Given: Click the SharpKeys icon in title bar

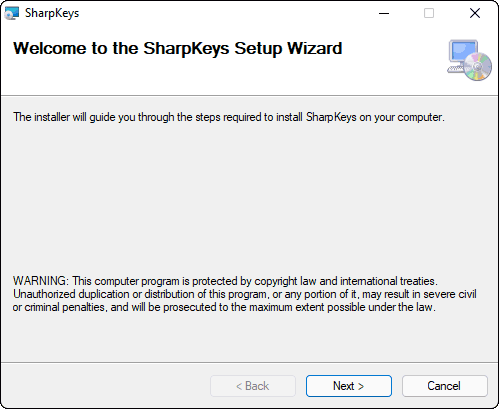Looking at the screenshot, I should (x=11, y=13).
